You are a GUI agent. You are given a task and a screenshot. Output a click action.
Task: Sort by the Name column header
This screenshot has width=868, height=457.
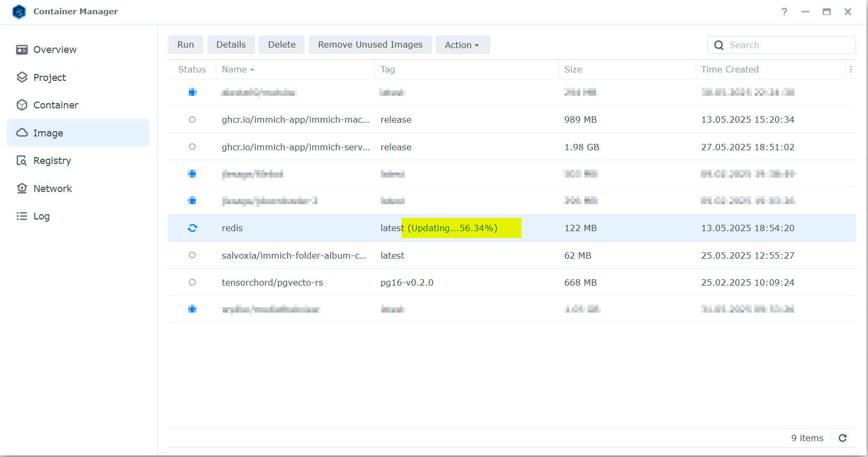[295, 69]
